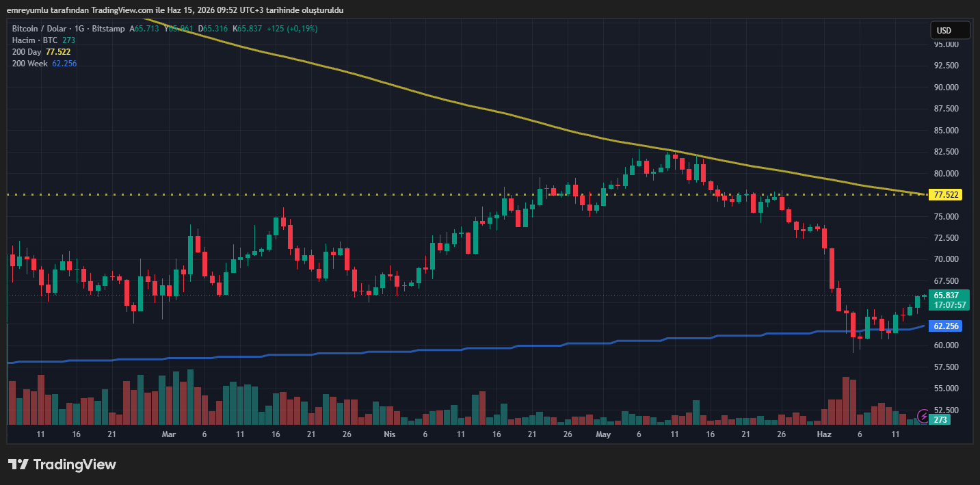Click the 70.000 price axis label
The height and width of the screenshot is (485, 980).
coord(946,260)
